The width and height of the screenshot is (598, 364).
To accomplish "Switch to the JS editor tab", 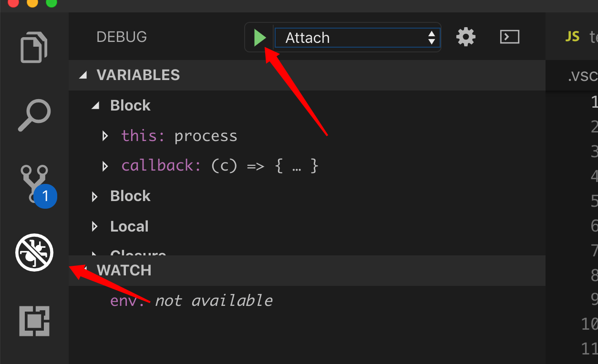I will click(579, 37).
